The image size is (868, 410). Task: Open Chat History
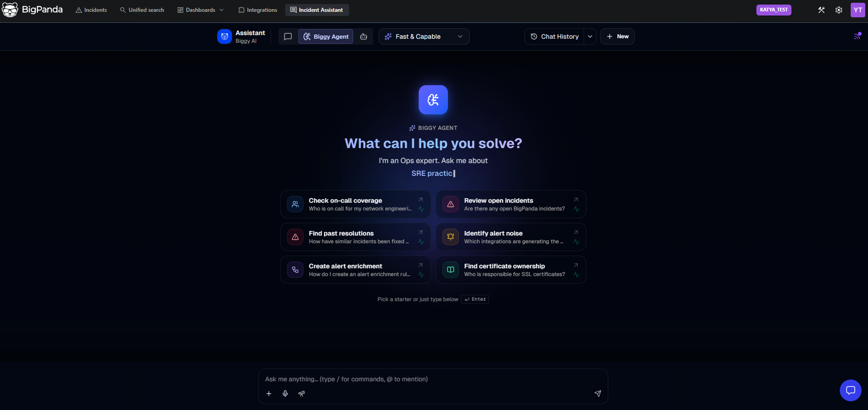(555, 36)
